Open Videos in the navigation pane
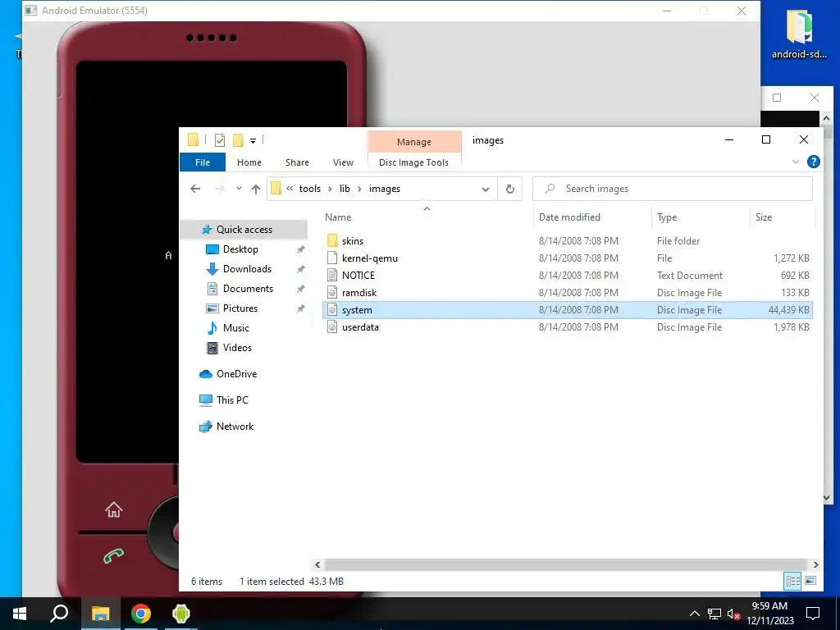 pos(237,348)
